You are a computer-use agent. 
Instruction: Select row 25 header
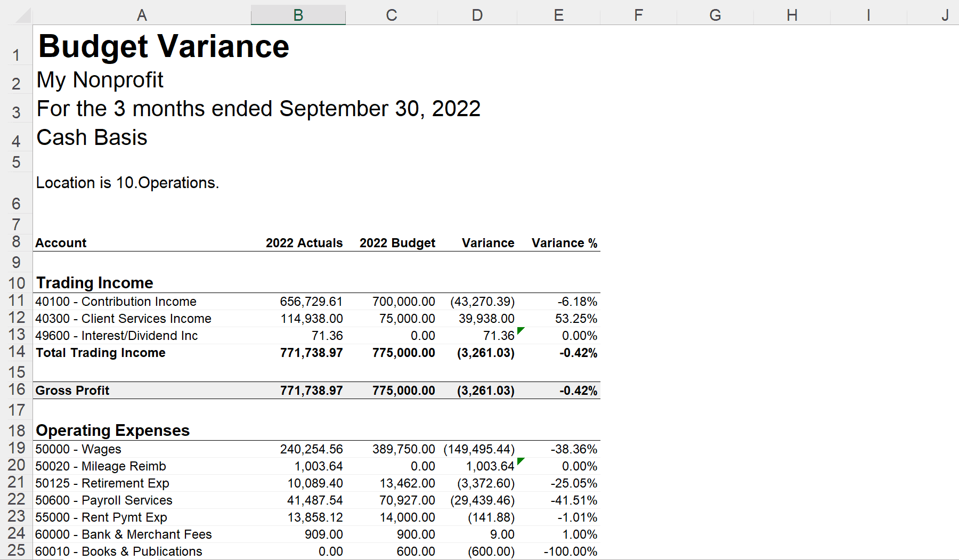point(17,550)
